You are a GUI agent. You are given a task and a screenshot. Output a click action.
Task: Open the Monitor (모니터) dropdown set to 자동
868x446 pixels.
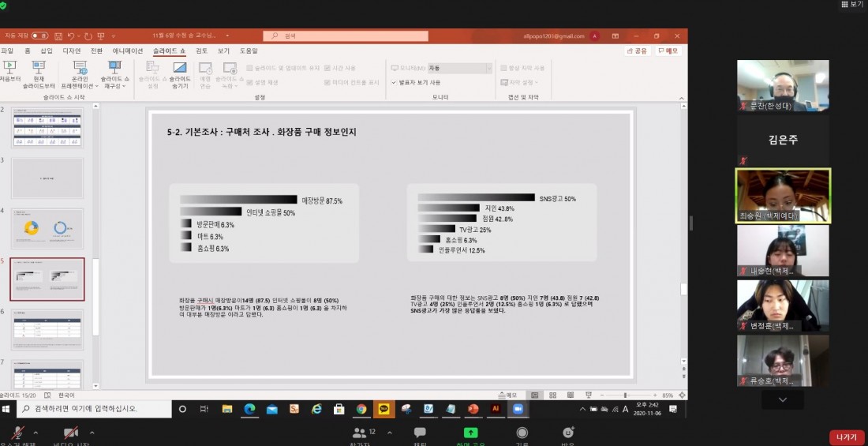(x=459, y=68)
